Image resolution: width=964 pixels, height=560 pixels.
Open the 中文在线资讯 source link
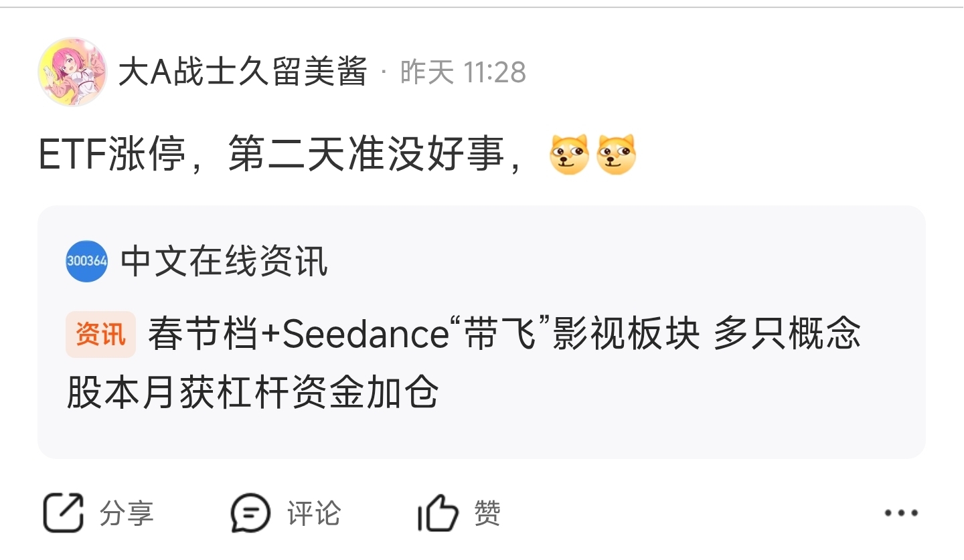point(224,261)
